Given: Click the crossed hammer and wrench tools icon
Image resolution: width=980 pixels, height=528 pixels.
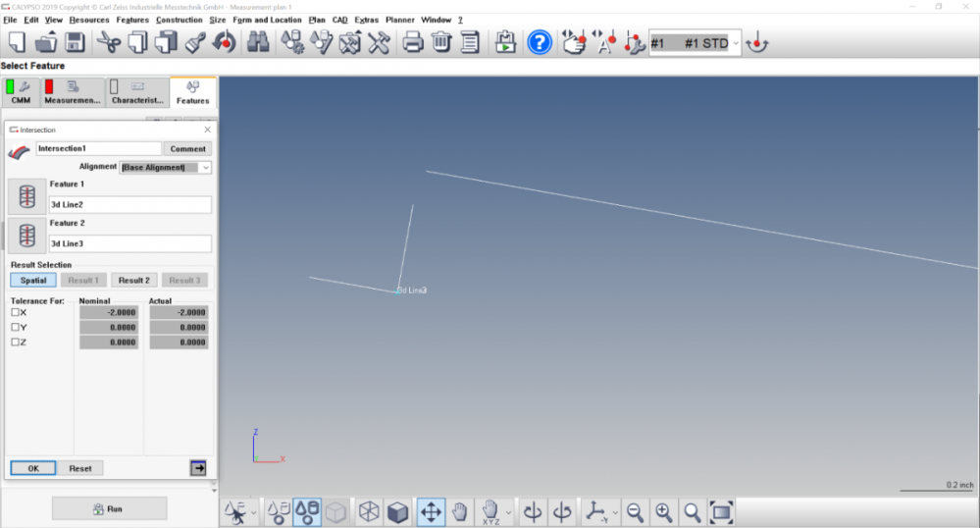Looking at the screenshot, I should pos(379,42).
